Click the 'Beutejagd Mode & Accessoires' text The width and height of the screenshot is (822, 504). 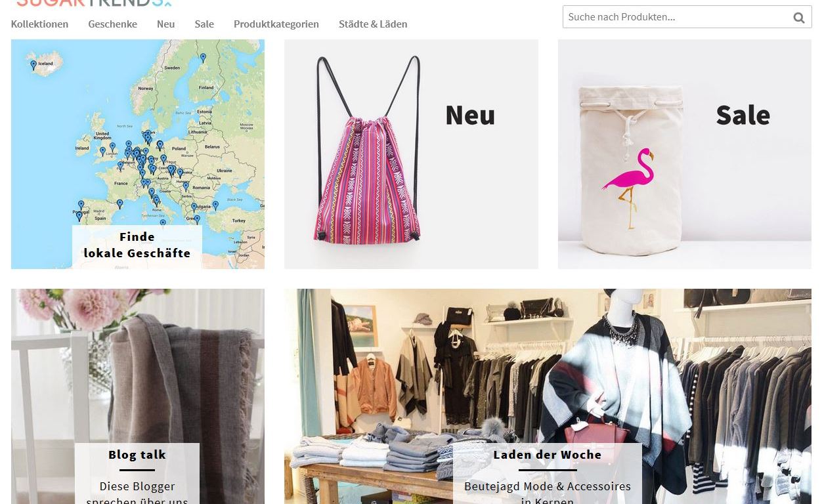click(x=548, y=487)
